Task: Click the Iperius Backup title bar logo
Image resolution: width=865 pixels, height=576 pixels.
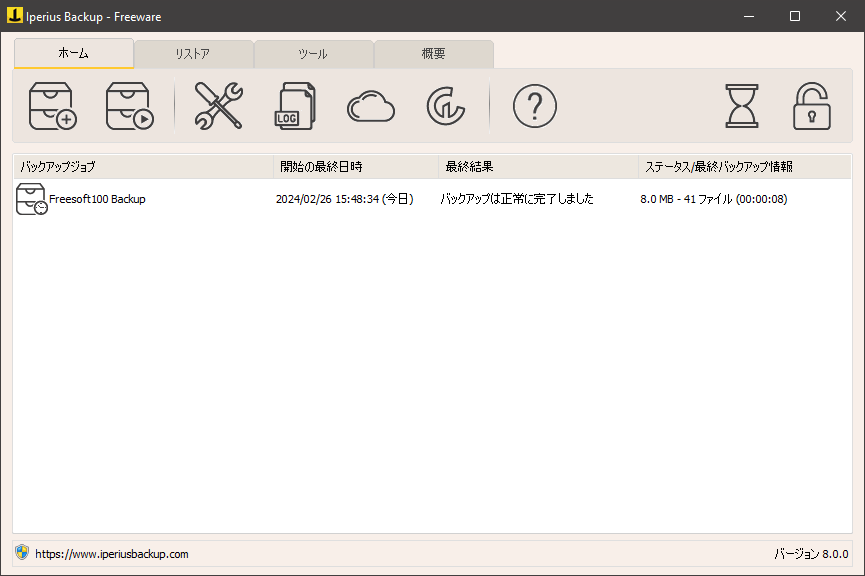Action: (x=14, y=15)
